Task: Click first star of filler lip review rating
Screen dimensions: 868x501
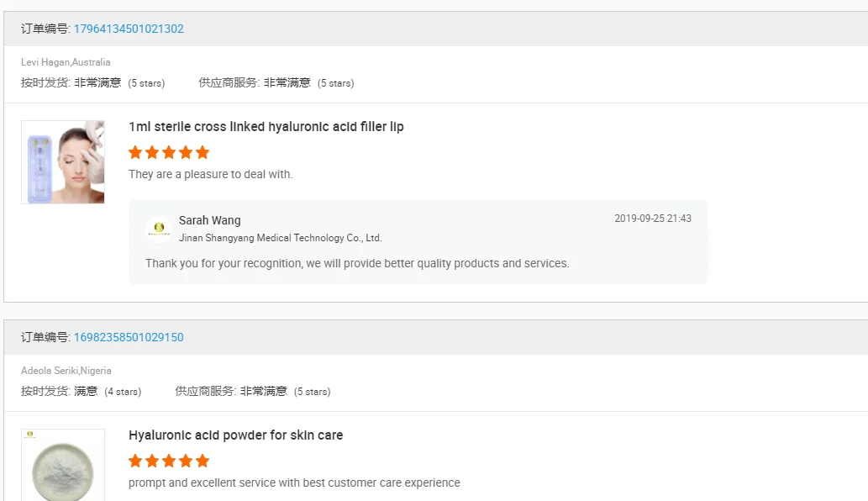Action: tap(135, 152)
